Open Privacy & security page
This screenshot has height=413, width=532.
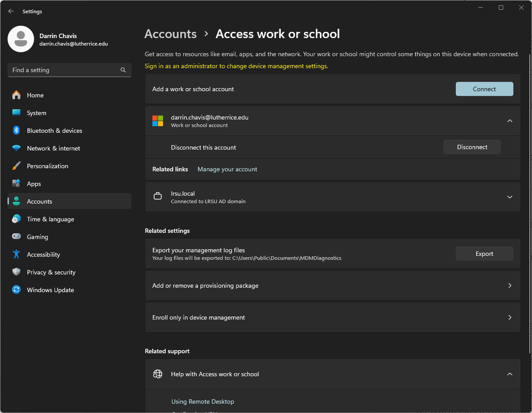(x=70, y=272)
